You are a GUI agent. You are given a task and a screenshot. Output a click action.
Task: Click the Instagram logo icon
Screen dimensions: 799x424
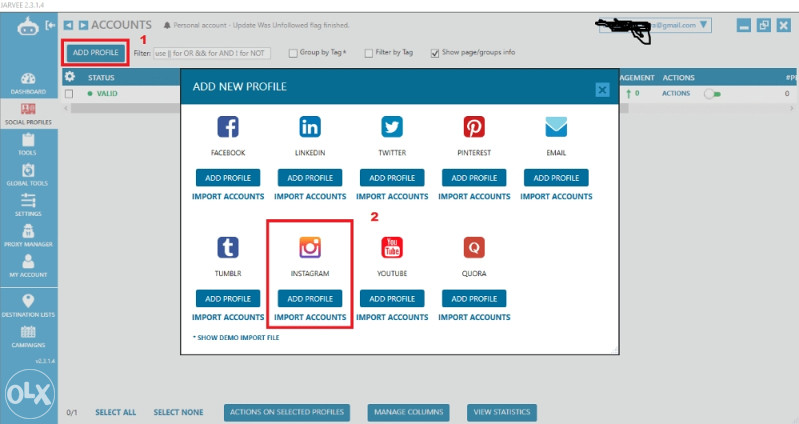(310, 248)
